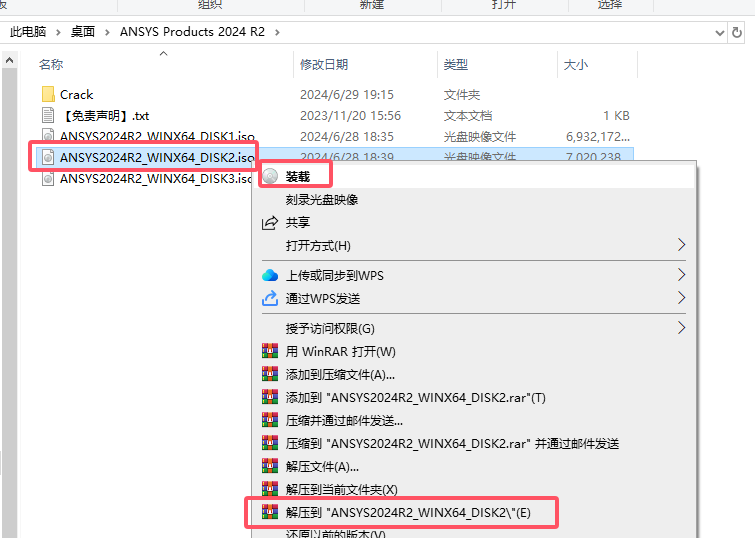Click the WPS cloud upload icon
Viewport: 755px width, 538px height.
(268, 275)
